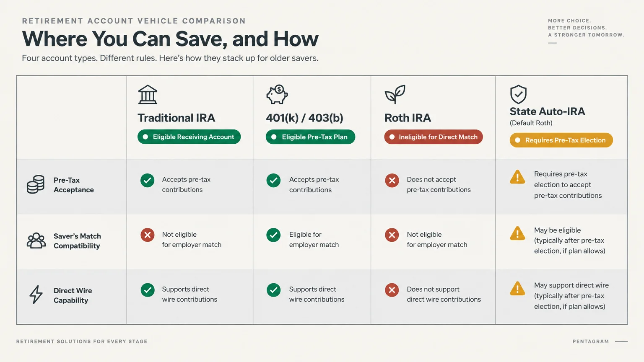Click the 'Where You Can Save, and How' title

170,39
